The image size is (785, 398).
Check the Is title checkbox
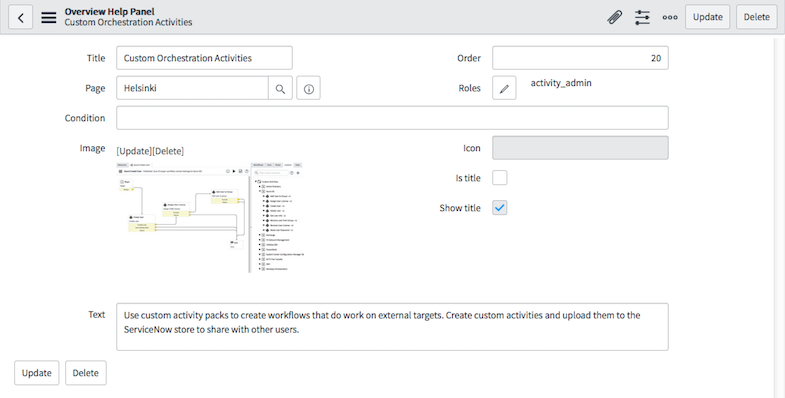click(500, 178)
